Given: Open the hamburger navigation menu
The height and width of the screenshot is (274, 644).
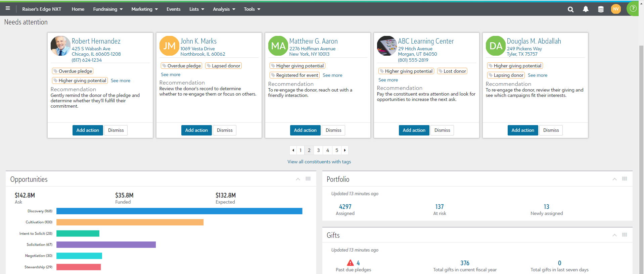Looking at the screenshot, I should coord(8,8).
